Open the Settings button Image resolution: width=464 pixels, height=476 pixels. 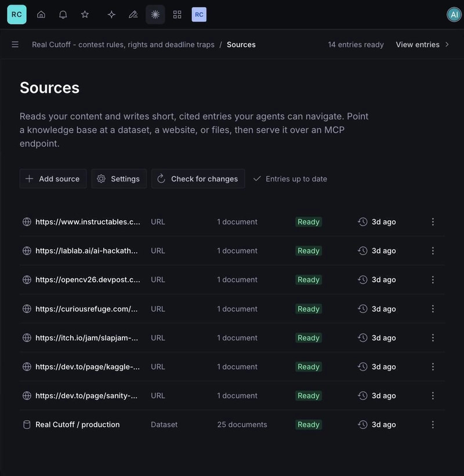tap(119, 179)
